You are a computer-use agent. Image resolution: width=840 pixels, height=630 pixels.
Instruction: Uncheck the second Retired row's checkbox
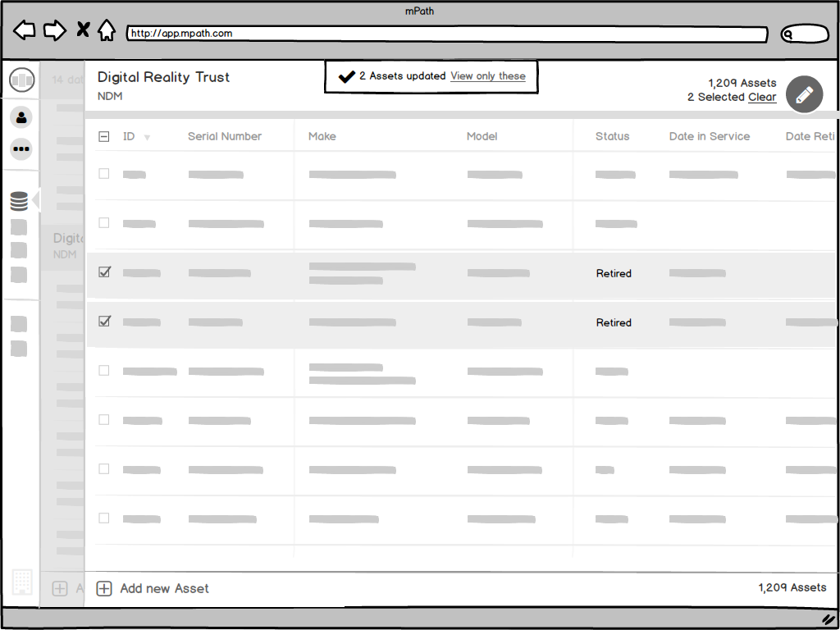point(103,320)
